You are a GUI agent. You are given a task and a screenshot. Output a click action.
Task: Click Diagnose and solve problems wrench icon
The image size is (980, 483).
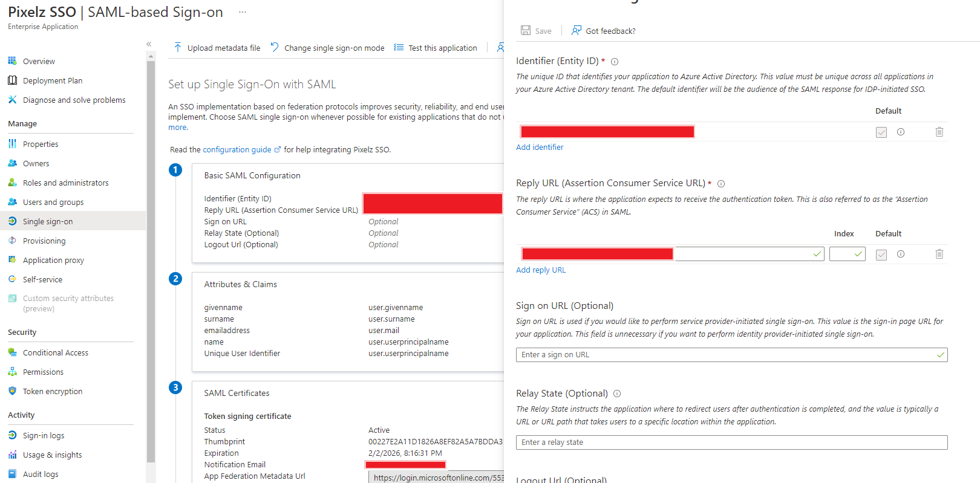coord(12,100)
